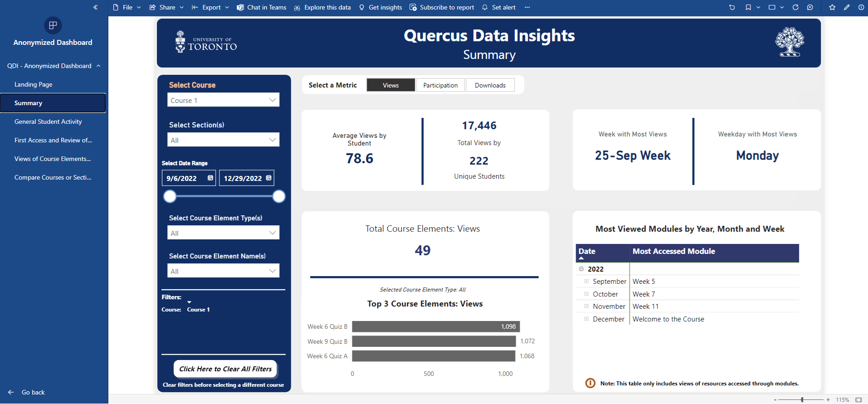Open the bookmarks icon

(748, 7)
